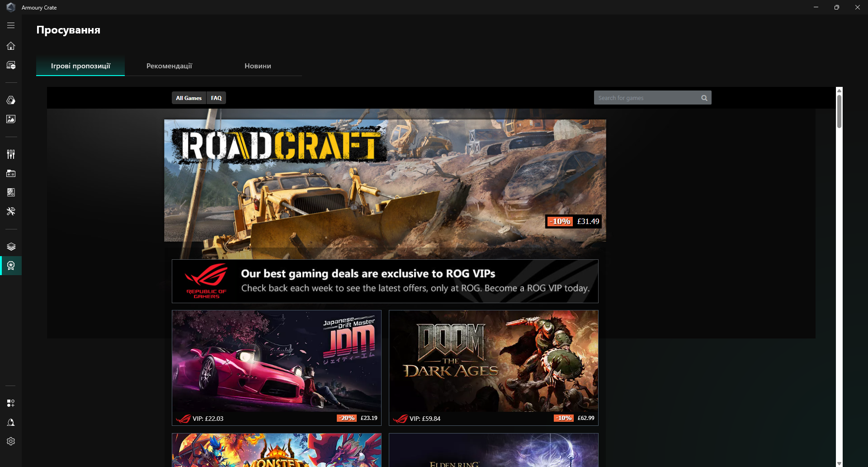
Task: Open the Device section icon in sidebar
Action: 11,65
